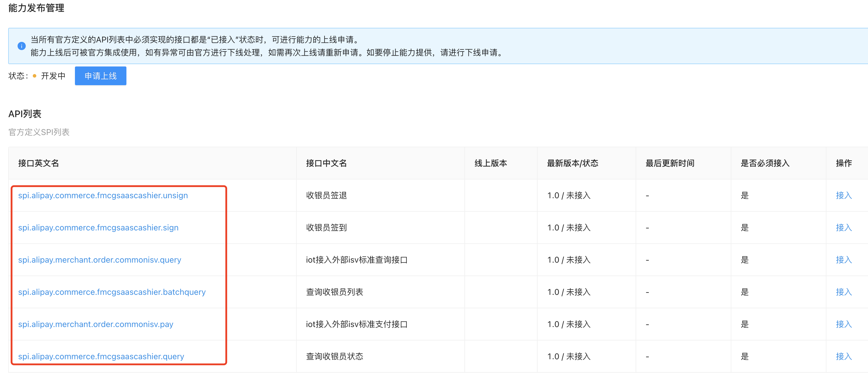The width and height of the screenshot is (868, 373).
Task: Click 接入 for 收银员签退 row
Action: coord(843,195)
